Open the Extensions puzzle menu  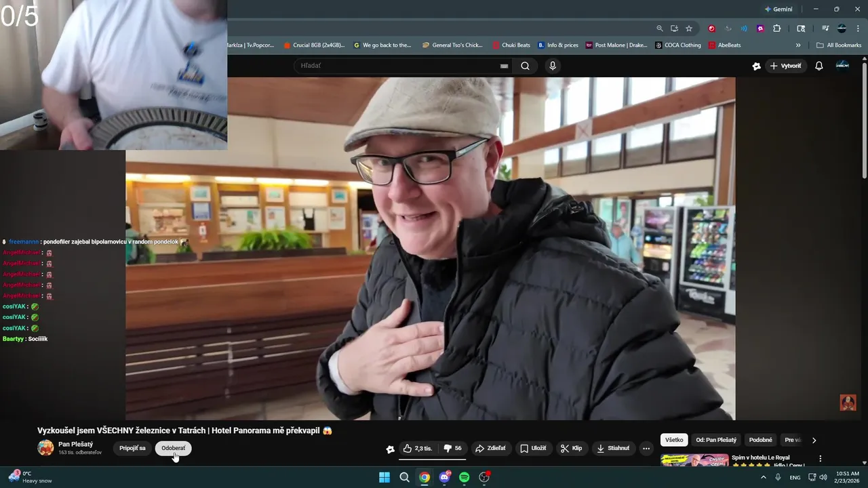click(777, 28)
